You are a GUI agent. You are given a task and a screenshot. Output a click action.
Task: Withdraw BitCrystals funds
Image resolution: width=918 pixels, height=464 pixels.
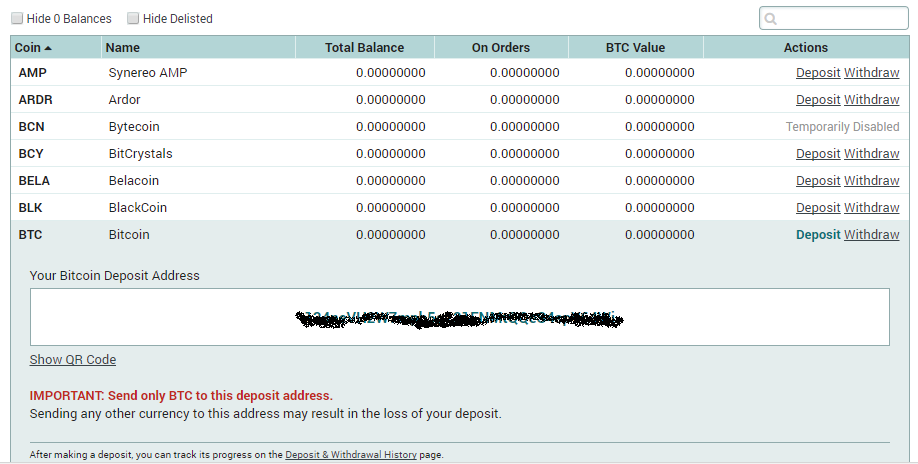[x=871, y=154]
